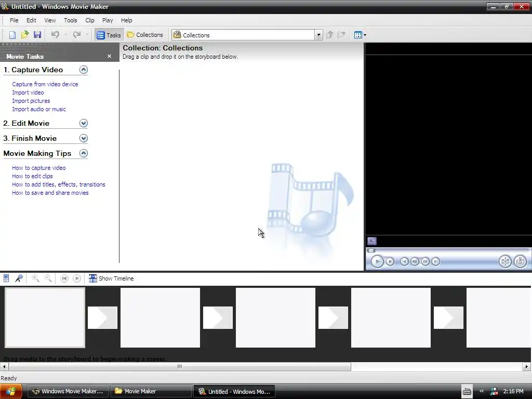Toggle the Collections pane button
This screenshot has height=399, width=532.
pyautogui.click(x=145, y=35)
